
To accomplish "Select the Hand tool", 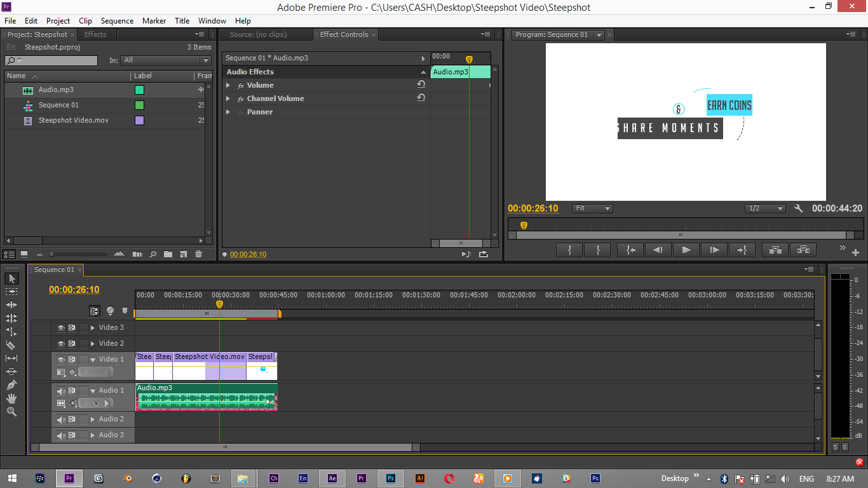I will point(11,398).
